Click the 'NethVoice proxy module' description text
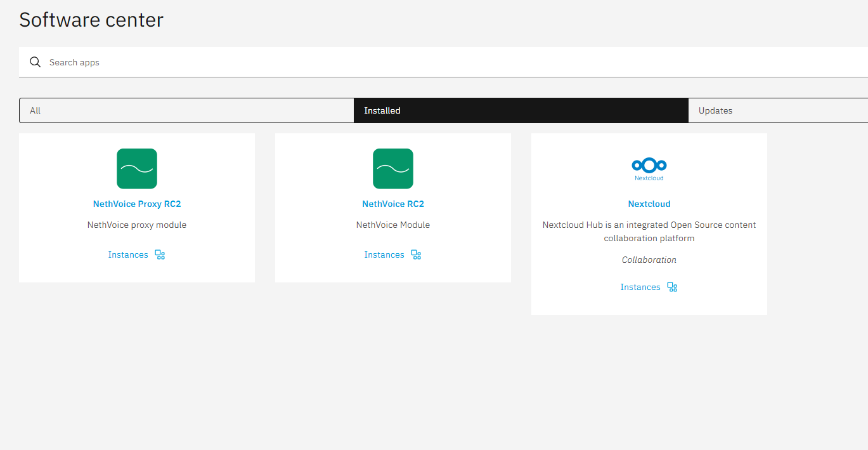This screenshot has width=868, height=450. (137, 225)
